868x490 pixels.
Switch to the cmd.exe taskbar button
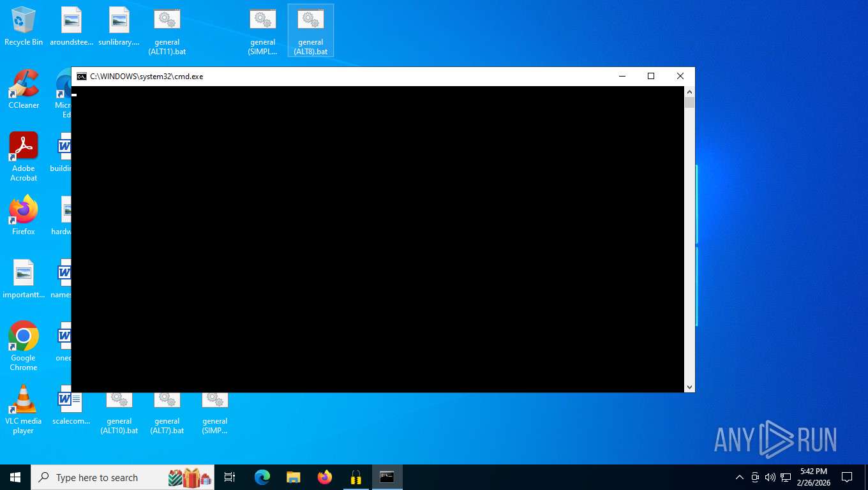[387, 477]
